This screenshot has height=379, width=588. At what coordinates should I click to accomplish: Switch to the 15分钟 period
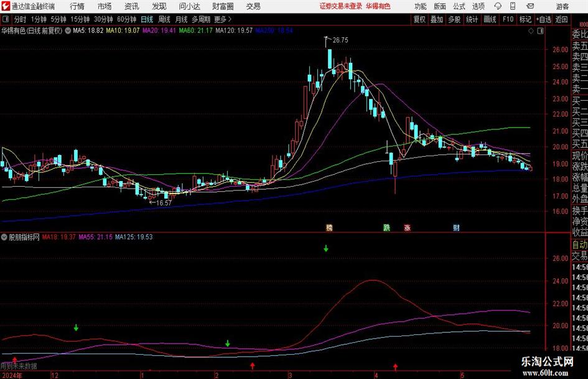[x=80, y=19]
